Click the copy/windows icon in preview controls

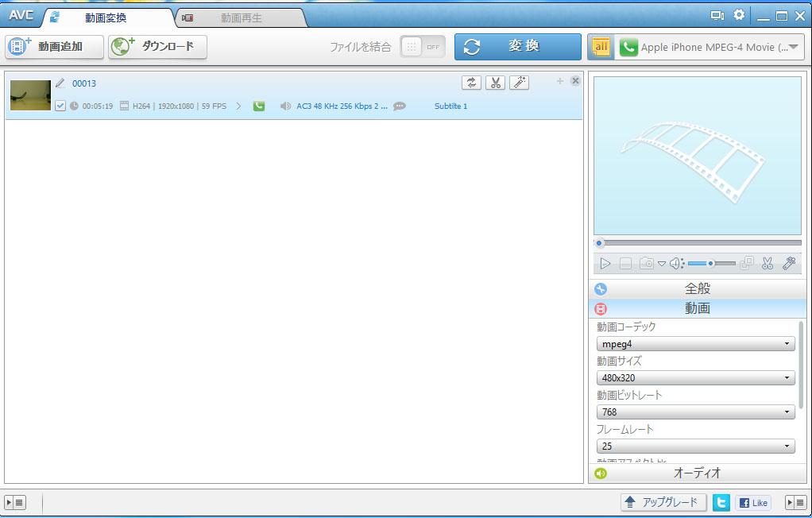pyautogui.click(x=747, y=263)
